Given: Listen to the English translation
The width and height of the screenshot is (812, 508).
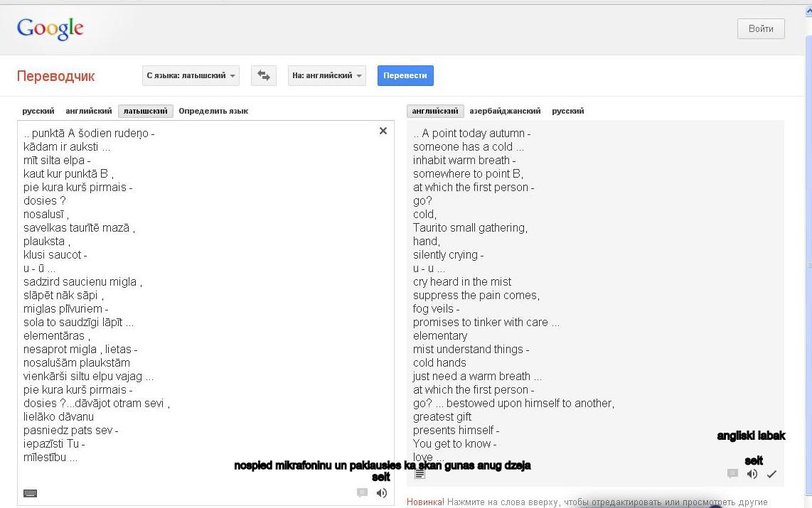Looking at the screenshot, I should click(752, 474).
